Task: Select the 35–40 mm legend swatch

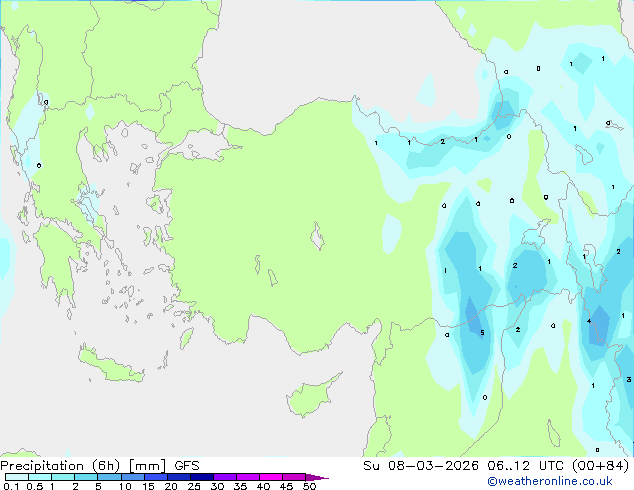Action: [x=247, y=477]
